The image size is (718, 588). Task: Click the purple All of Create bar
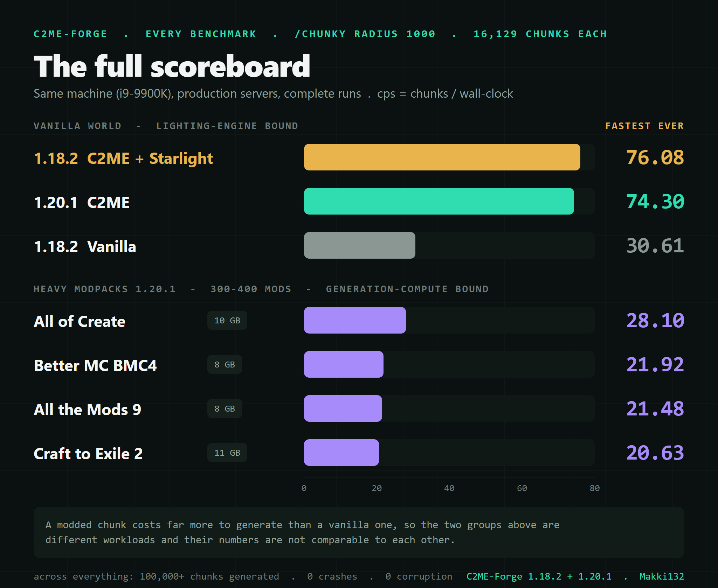(x=355, y=320)
